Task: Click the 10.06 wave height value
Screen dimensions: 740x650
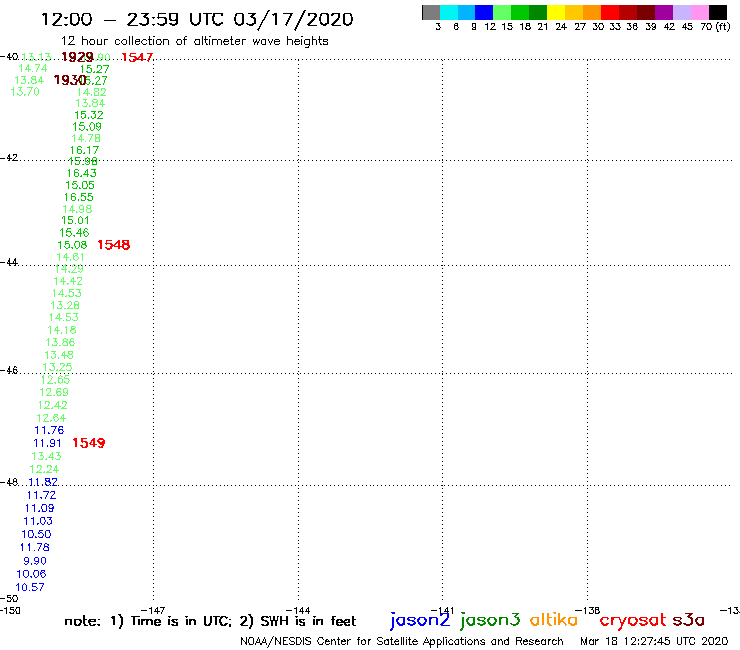Action: coord(31,574)
